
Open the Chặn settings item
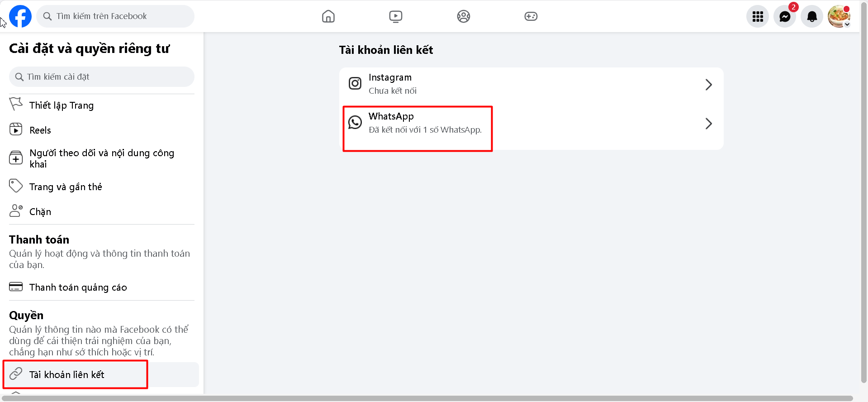click(102, 211)
